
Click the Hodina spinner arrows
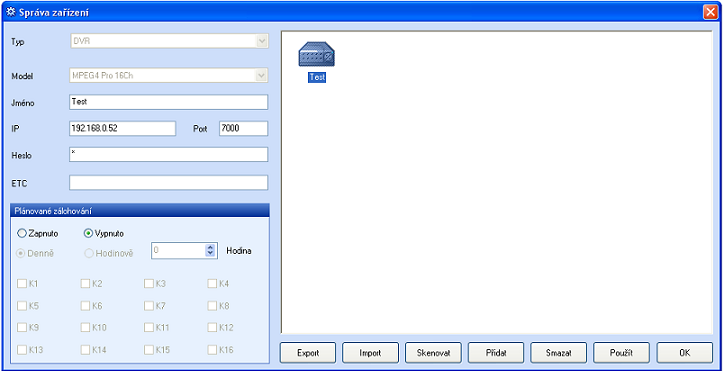click(211, 250)
